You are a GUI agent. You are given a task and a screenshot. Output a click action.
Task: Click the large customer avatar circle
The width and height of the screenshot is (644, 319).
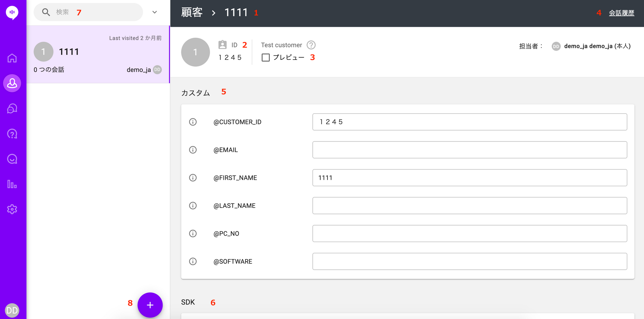tap(195, 52)
